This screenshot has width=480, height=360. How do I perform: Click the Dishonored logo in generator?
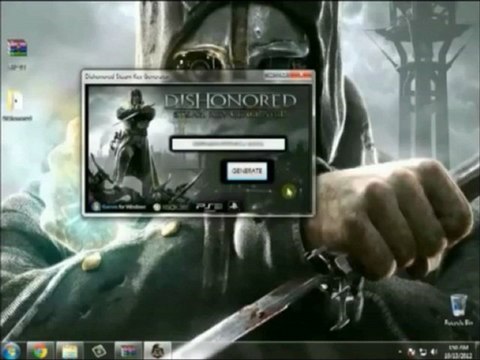click(230, 101)
